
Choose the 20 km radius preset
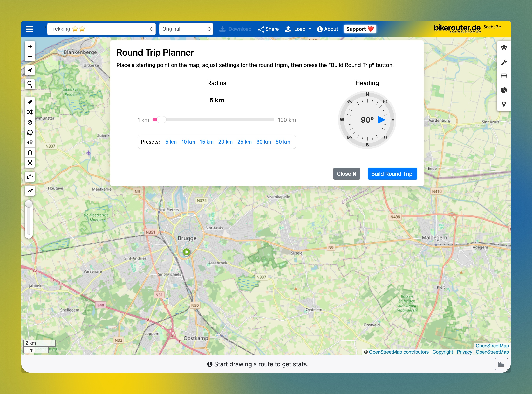[x=225, y=142]
